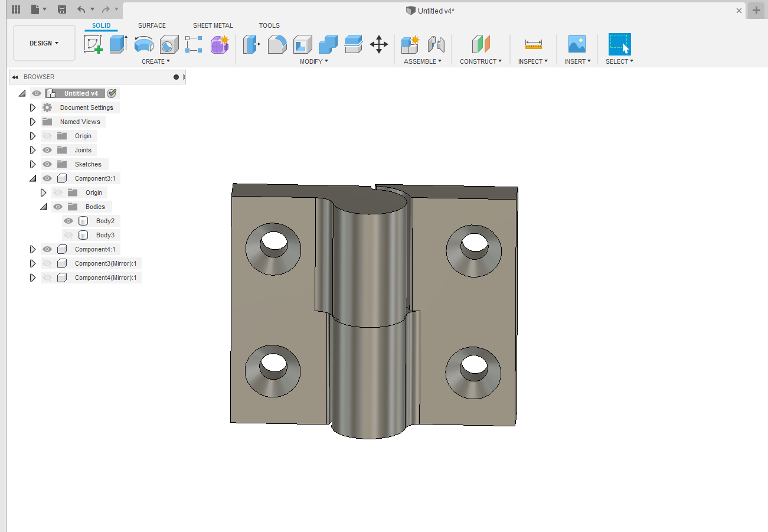Hide Component4:1 via its eye icon
The width and height of the screenshot is (768, 532).
tap(47, 249)
